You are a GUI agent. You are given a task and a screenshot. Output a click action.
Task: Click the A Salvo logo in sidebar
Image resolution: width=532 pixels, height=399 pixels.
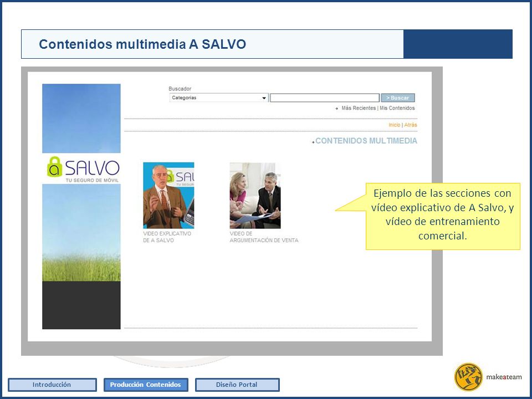click(83, 168)
